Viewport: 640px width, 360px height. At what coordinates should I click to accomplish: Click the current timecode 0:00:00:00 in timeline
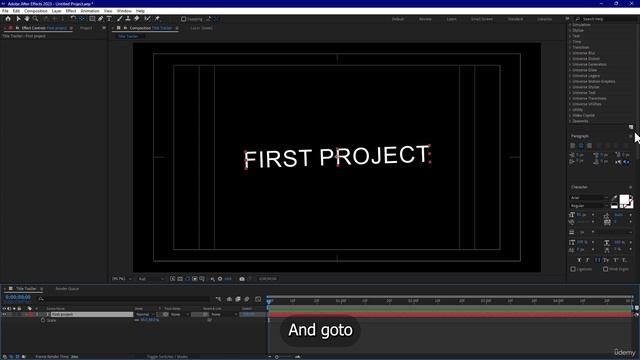(x=18, y=298)
